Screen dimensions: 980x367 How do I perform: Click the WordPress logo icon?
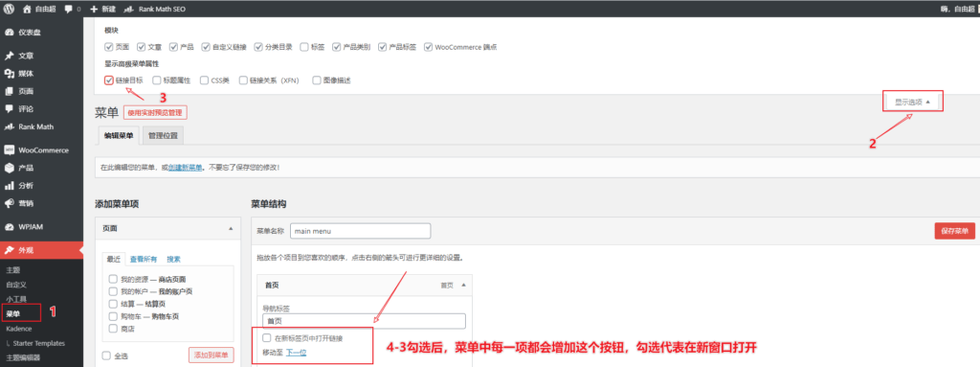pyautogui.click(x=10, y=10)
